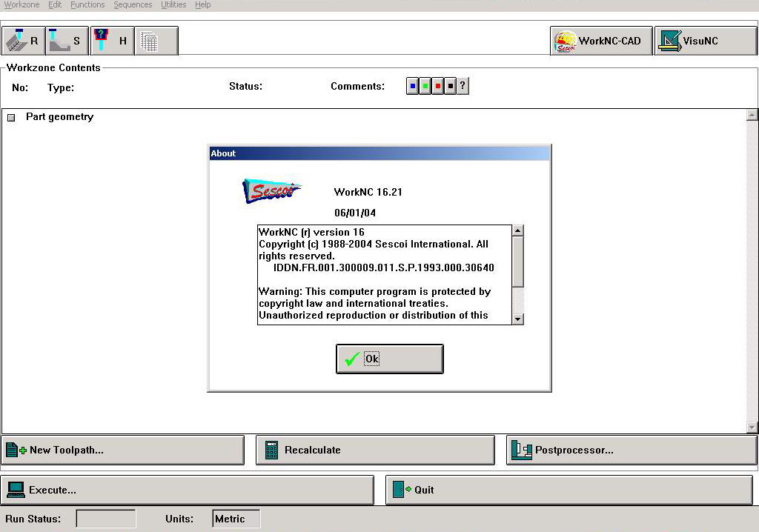Click the Quit button
Image resolution: width=759 pixels, height=532 pixels.
pos(569,490)
